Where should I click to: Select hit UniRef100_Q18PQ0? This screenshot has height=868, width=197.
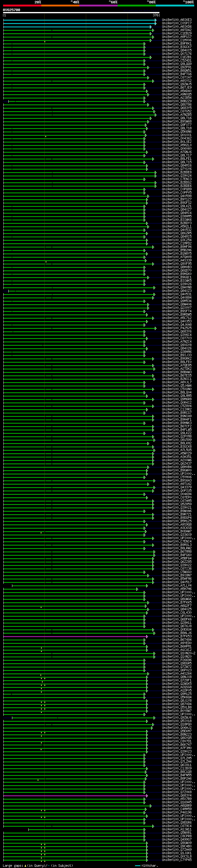click(177, 724)
